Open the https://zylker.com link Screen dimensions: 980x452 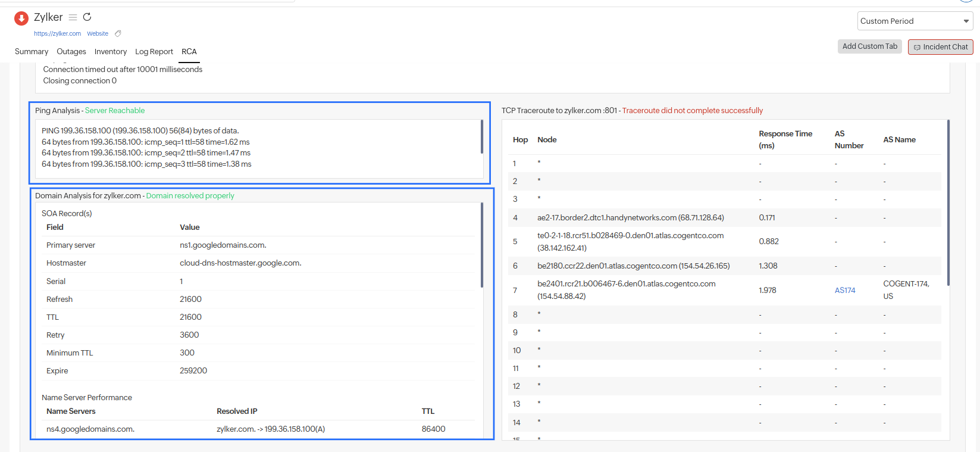click(57, 33)
